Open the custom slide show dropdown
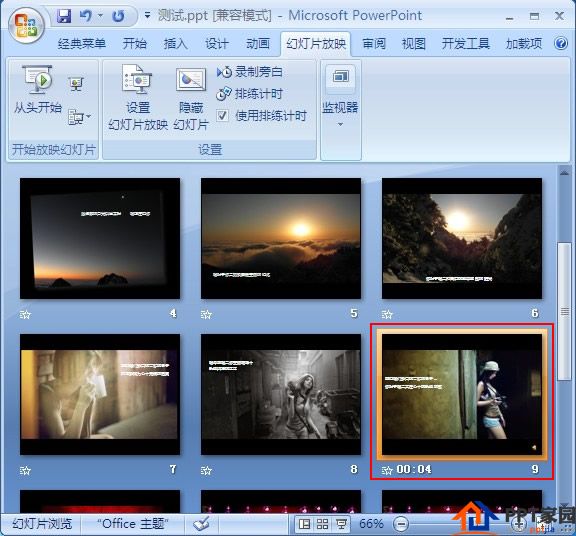 coord(79,117)
